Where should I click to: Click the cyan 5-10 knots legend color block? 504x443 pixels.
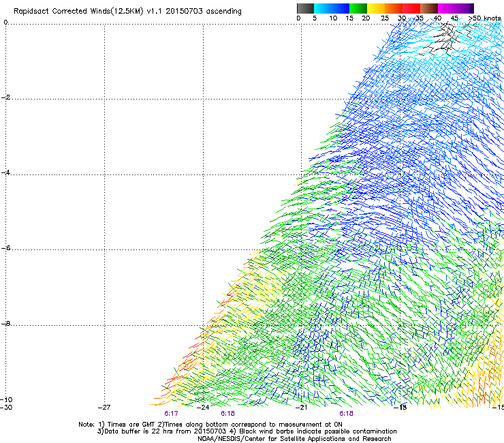click(323, 8)
